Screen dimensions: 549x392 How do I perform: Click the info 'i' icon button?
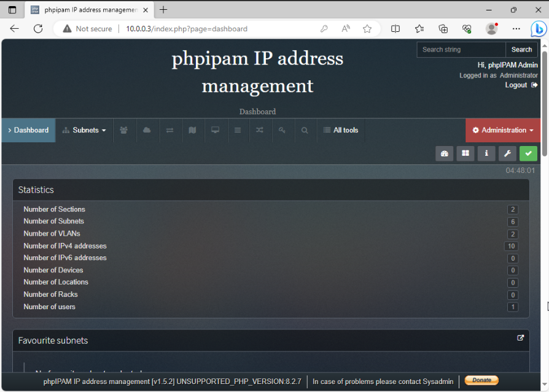tap(486, 153)
